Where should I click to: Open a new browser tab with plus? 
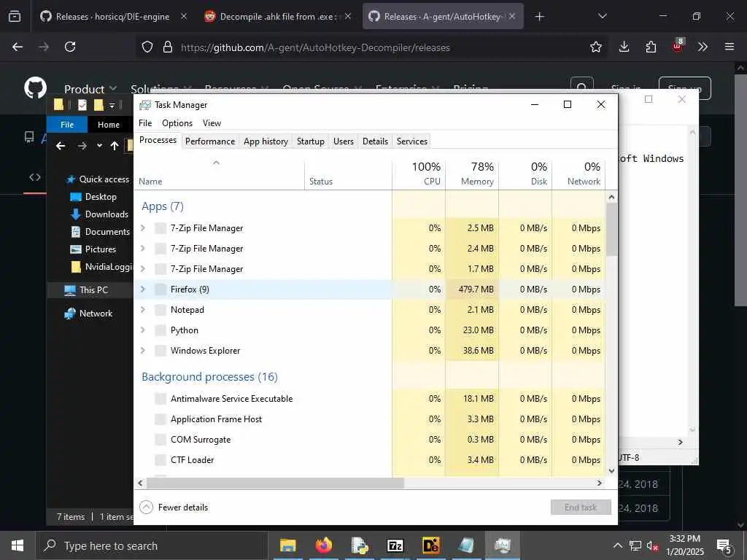tap(539, 17)
